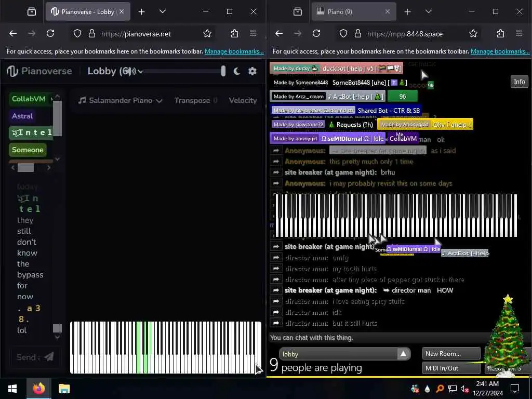This screenshot has width=532, height=399.
Task: Go back in the Pianoverse browser window
Action: coord(13,33)
